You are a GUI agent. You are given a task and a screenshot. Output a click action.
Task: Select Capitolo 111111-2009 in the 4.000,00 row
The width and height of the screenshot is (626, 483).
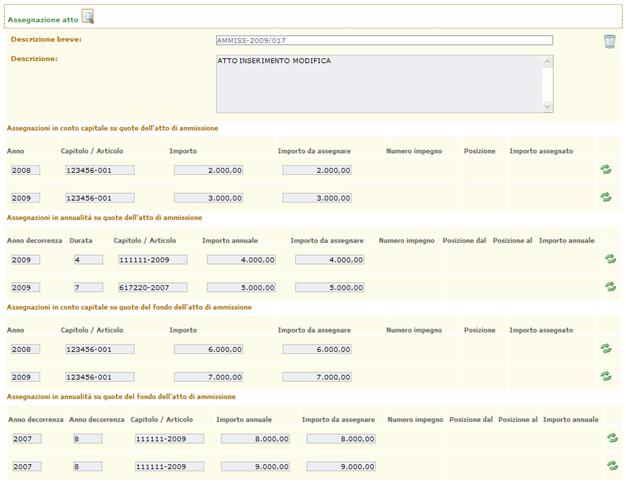153,260
